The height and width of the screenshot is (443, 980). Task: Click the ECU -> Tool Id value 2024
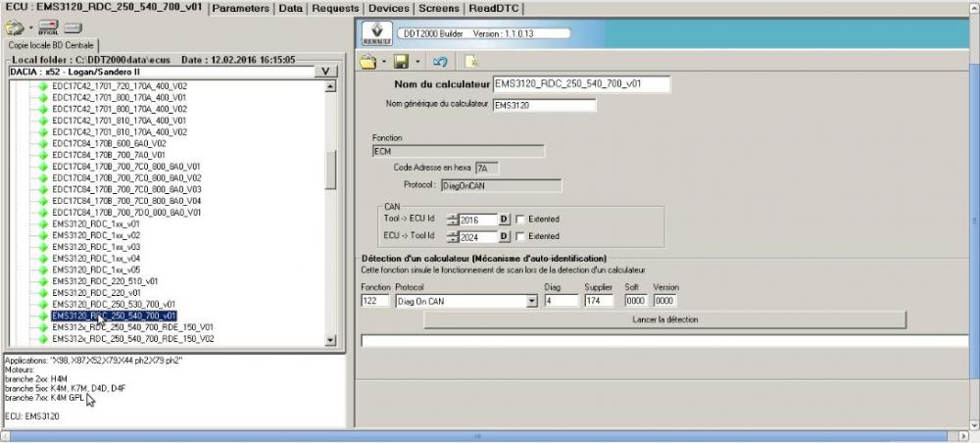478,237
